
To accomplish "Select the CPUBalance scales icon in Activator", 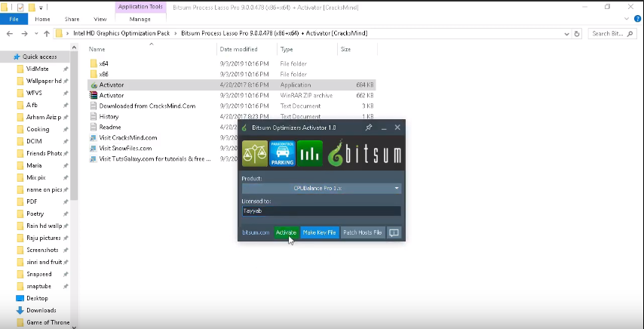I will (255, 154).
